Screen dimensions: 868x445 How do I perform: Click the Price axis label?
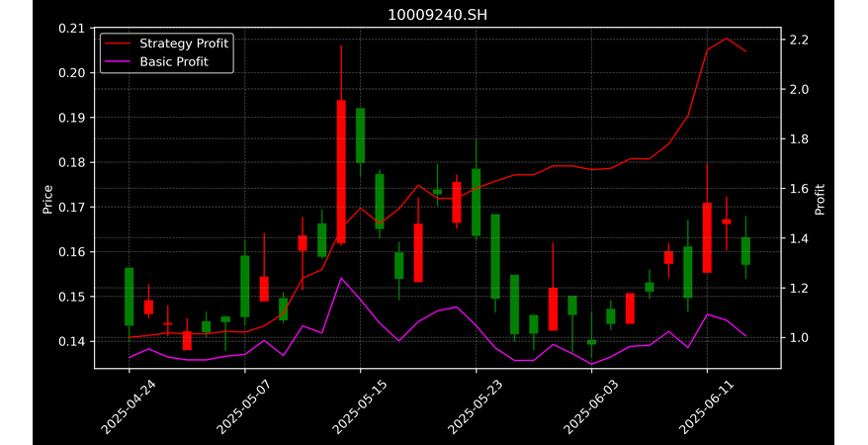[48, 199]
